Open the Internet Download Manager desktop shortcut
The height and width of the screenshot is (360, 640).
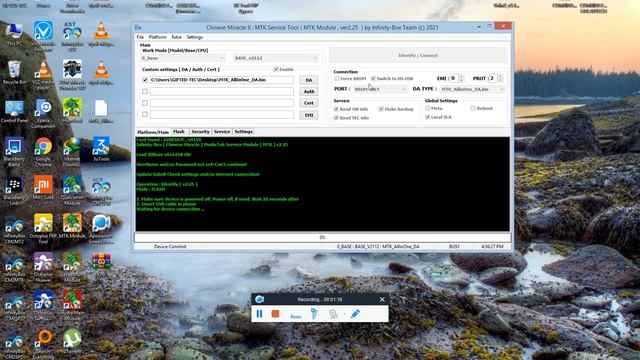pos(72,152)
